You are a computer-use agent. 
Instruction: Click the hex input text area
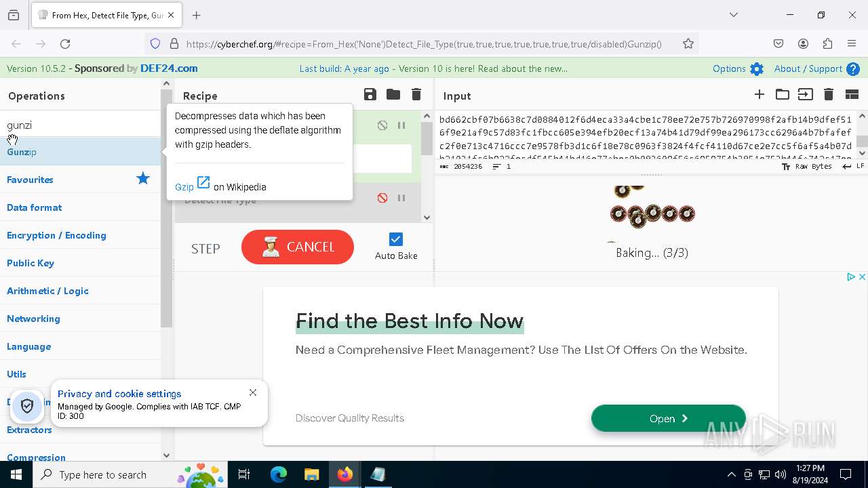pos(646,136)
